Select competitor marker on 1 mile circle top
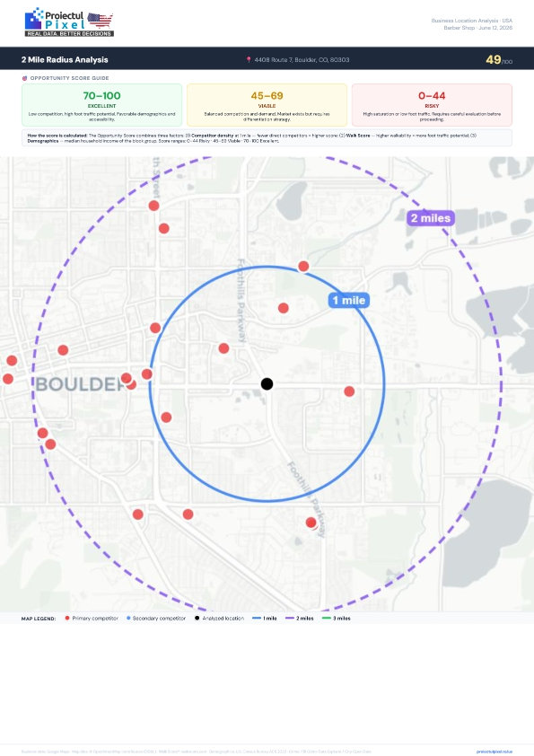Image resolution: width=534 pixels, height=756 pixels. click(303, 266)
